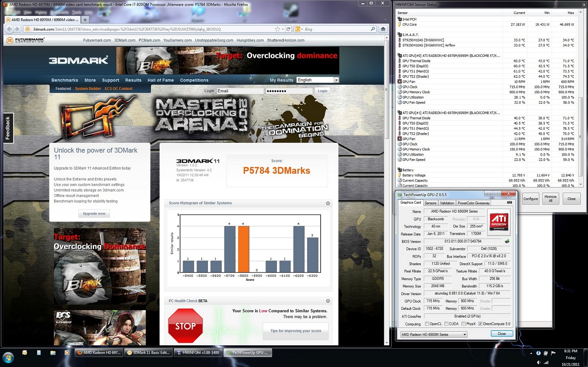
Task: Open the volume speaker tray icon
Action: point(538,363)
